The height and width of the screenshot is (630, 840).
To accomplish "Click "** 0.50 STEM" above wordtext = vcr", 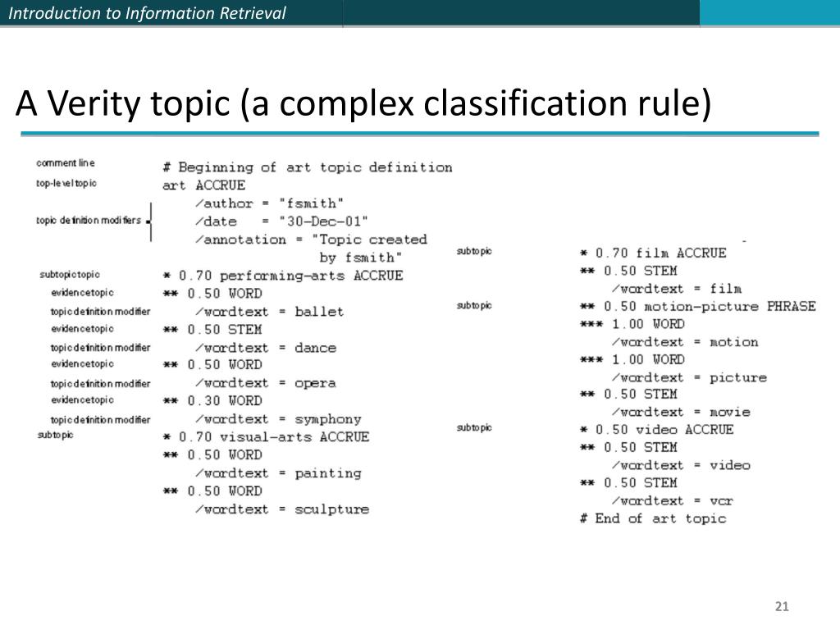I will pyautogui.click(x=629, y=483).
